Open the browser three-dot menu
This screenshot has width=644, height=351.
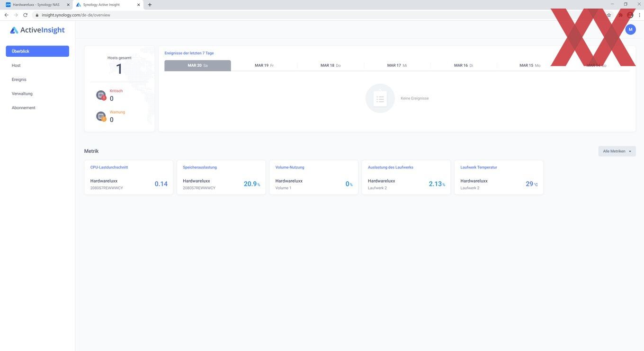click(x=639, y=15)
